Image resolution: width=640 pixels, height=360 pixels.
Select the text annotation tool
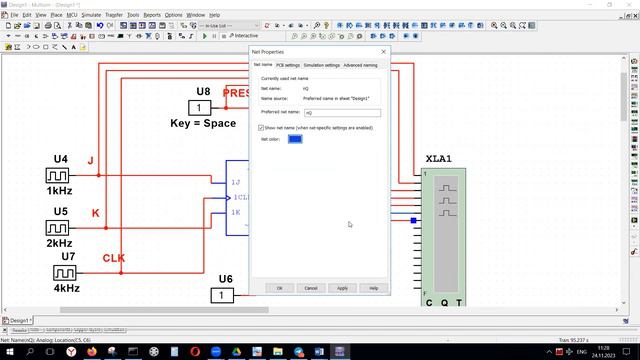(73, 47)
